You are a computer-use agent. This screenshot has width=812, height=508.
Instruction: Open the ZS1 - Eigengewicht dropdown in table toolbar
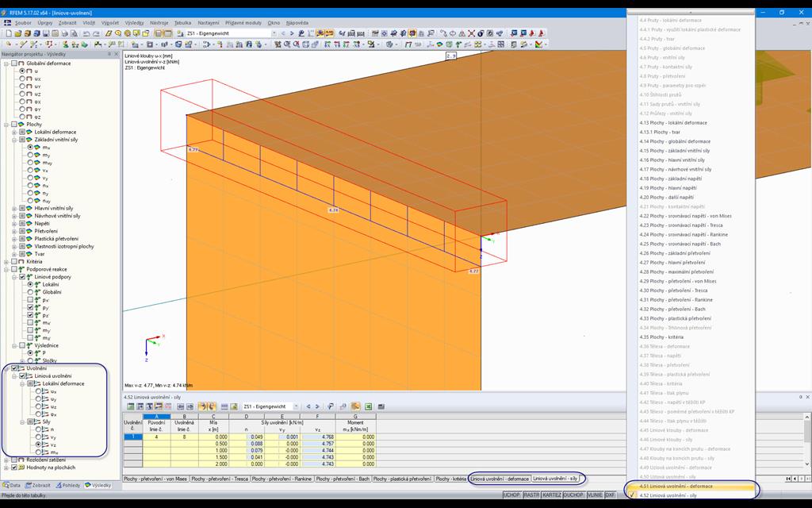[x=296, y=406]
